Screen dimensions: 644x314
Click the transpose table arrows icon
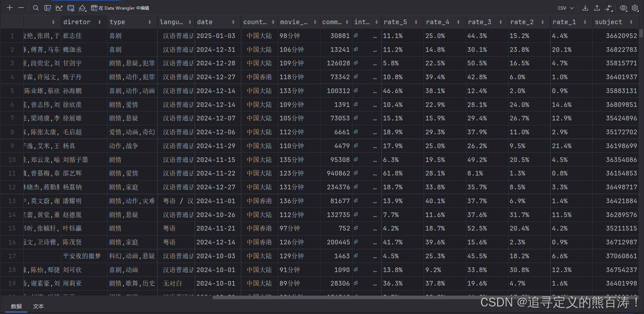(609, 8)
